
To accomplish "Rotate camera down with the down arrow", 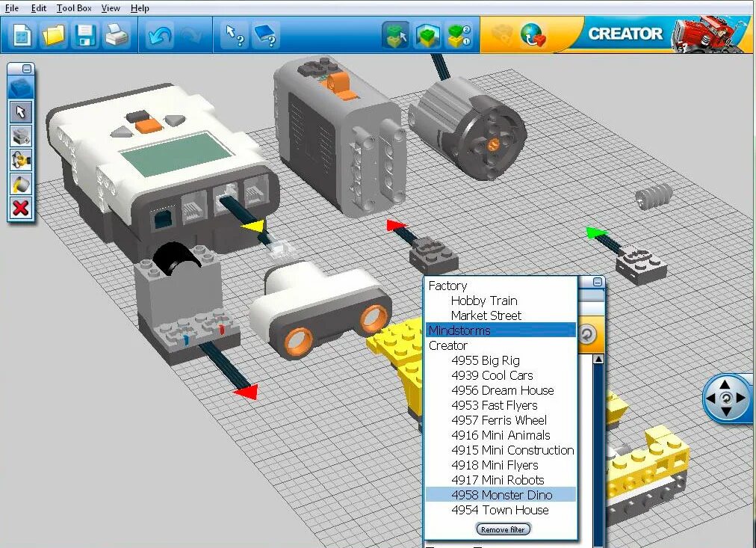I will (725, 411).
